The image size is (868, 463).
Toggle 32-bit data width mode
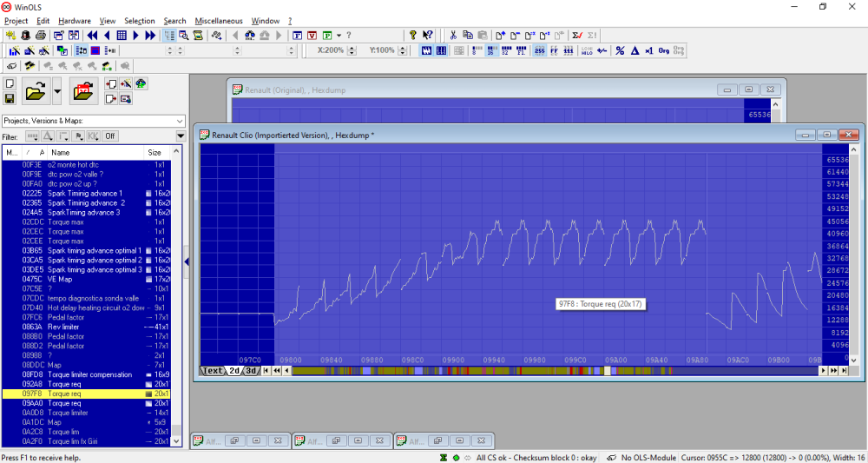(x=505, y=50)
